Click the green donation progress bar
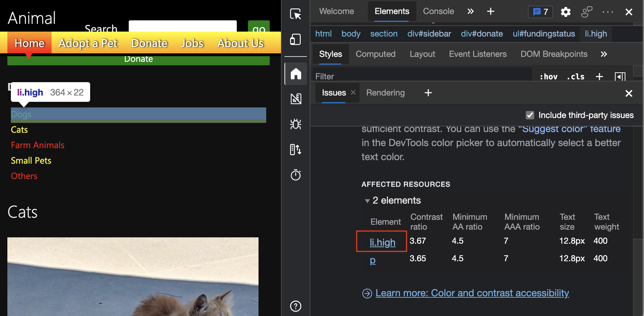 tap(138, 59)
